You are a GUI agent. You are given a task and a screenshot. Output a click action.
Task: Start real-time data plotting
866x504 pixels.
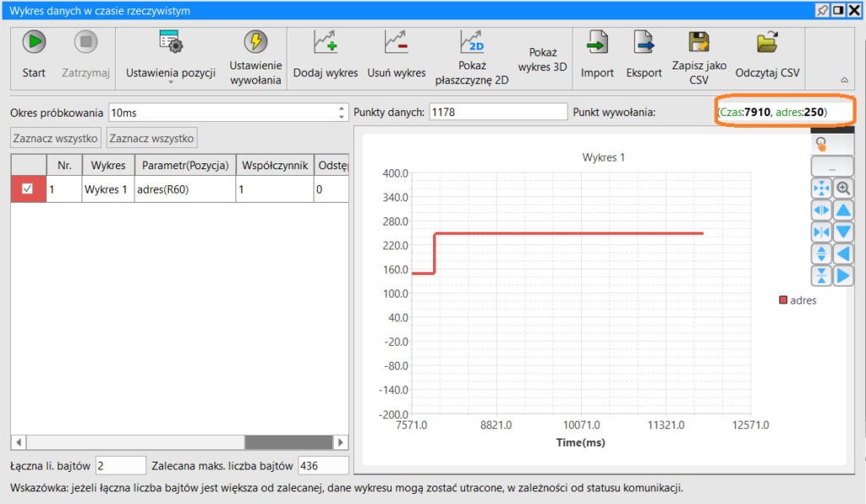(34, 55)
